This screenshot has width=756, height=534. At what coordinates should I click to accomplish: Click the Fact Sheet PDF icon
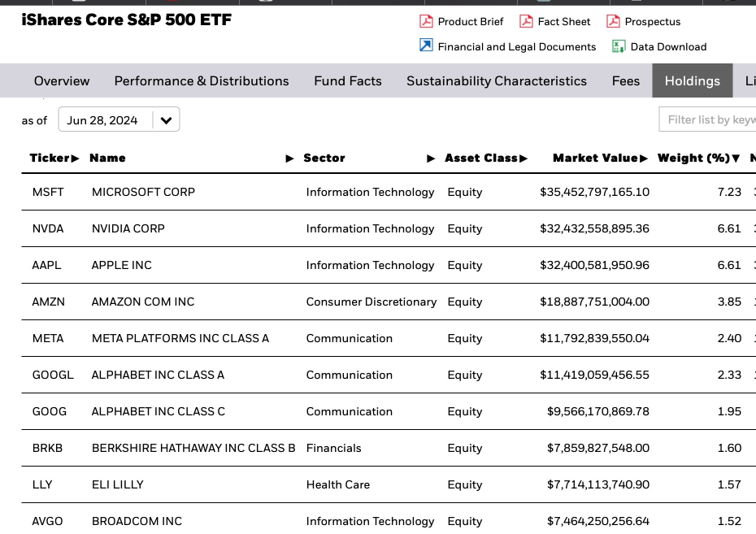coord(526,21)
